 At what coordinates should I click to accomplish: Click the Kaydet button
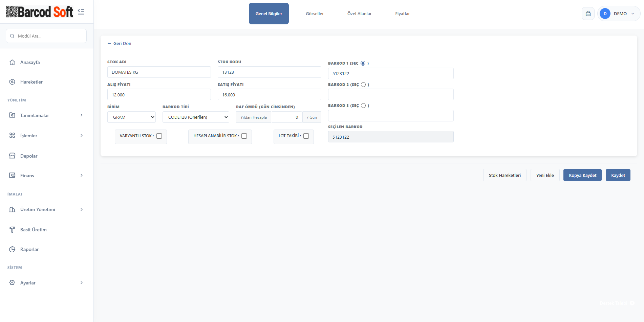coord(618,175)
